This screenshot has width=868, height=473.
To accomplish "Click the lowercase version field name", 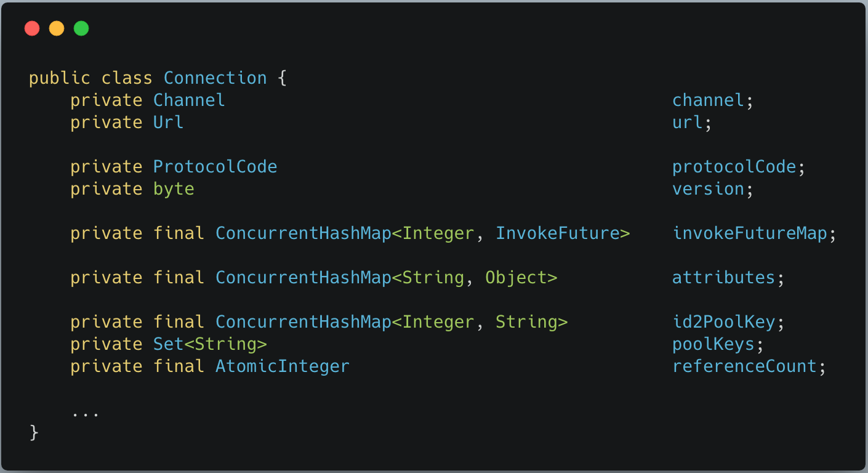I will pyautogui.click(x=708, y=189).
